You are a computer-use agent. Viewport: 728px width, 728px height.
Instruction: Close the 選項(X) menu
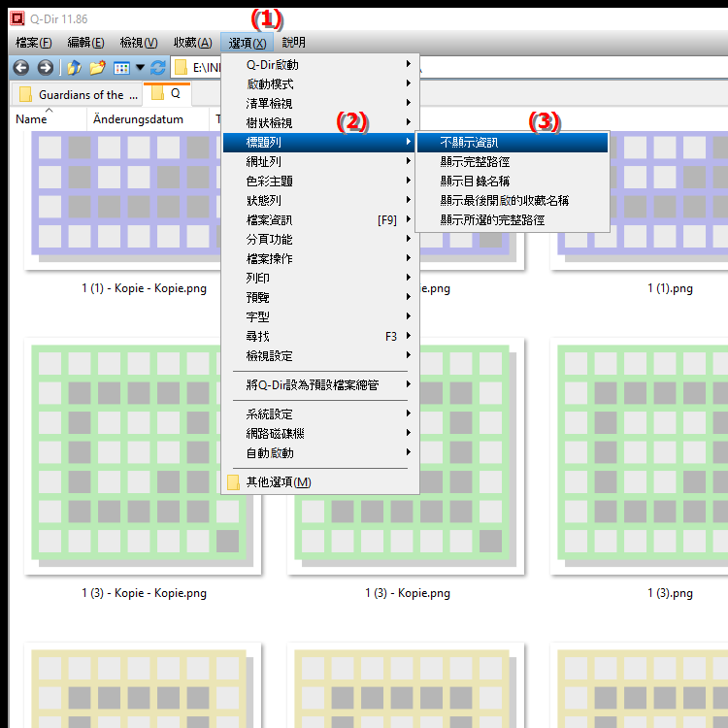247,43
